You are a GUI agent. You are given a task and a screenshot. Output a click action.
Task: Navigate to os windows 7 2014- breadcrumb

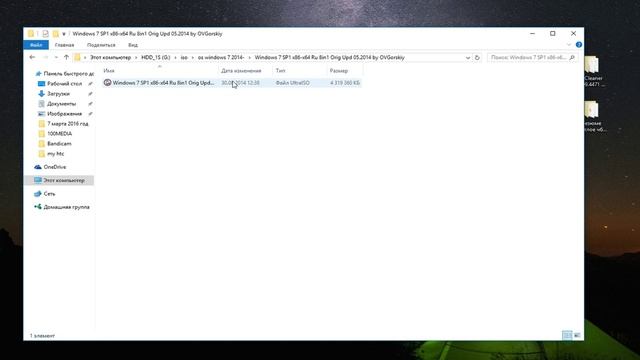[x=221, y=58]
